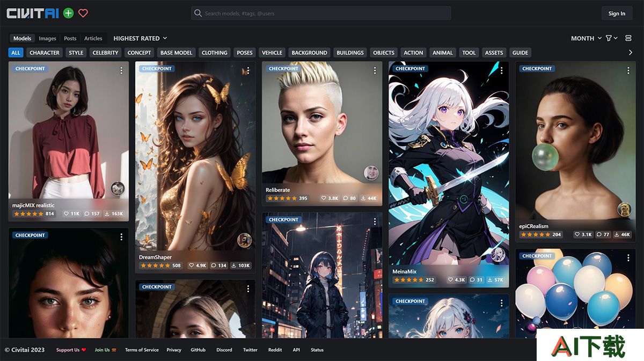The width and height of the screenshot is (644, 361).
Task: Click the creator avatar on epiCRealism card
Action: 625,209
